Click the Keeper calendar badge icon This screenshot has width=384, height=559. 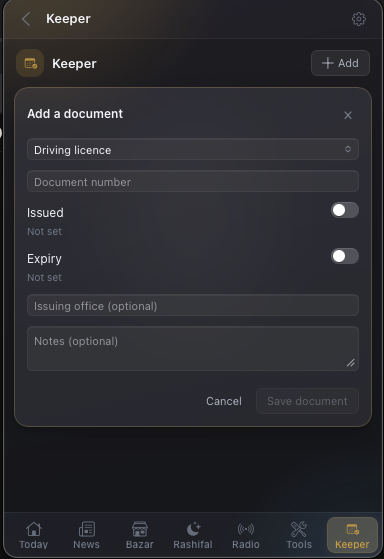point(30,63)
